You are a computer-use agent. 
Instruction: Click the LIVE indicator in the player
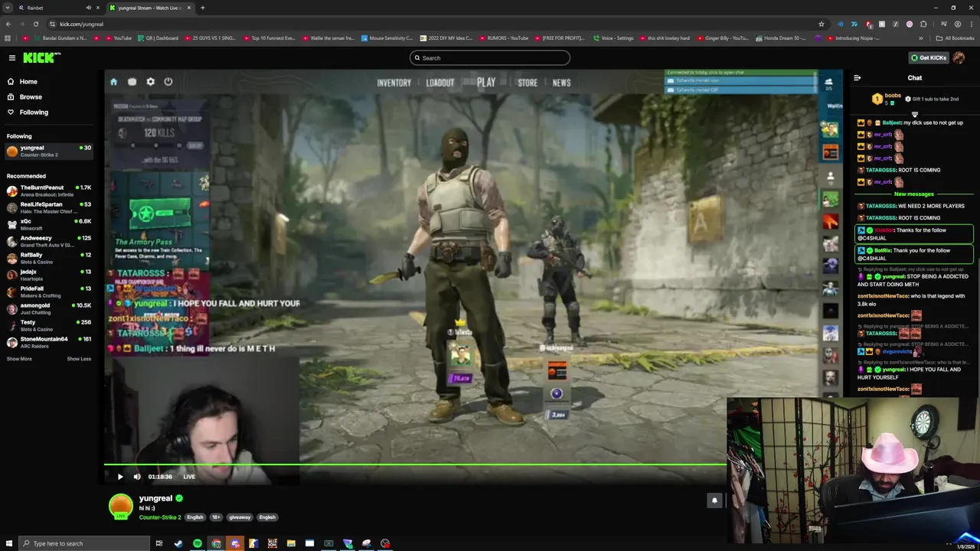[x=189, y=477]
